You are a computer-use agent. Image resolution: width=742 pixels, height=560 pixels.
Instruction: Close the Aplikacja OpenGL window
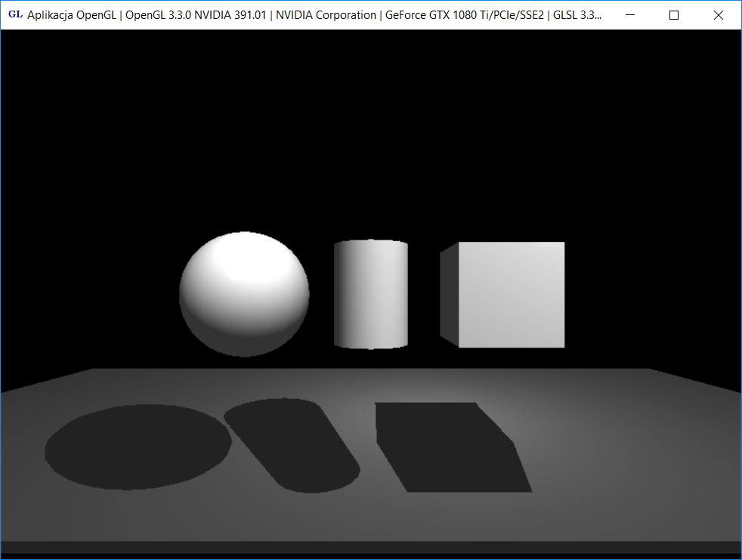click(719, 15)
